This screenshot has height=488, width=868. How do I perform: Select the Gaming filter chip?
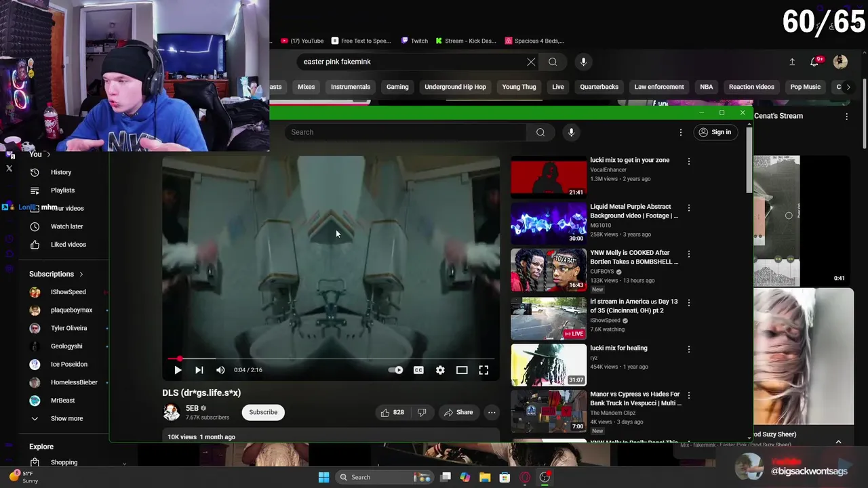point(397,87)
